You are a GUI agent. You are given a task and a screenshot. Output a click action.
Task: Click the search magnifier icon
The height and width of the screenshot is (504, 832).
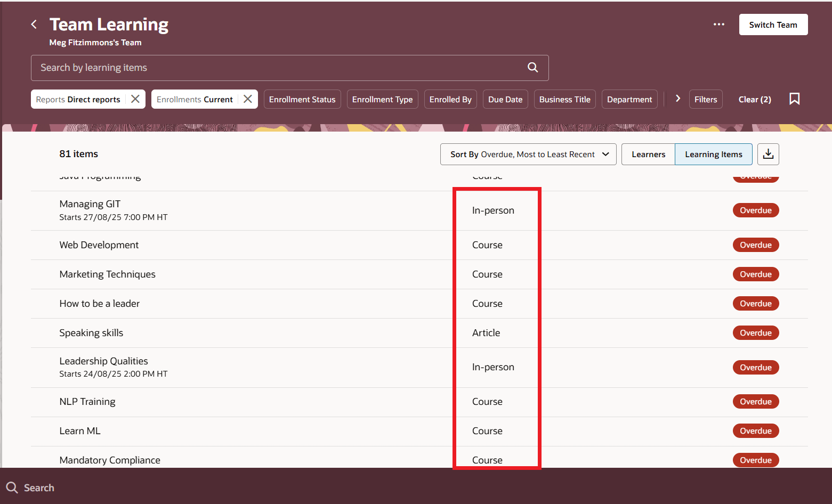pyautogui.click(x=532, y=67)
